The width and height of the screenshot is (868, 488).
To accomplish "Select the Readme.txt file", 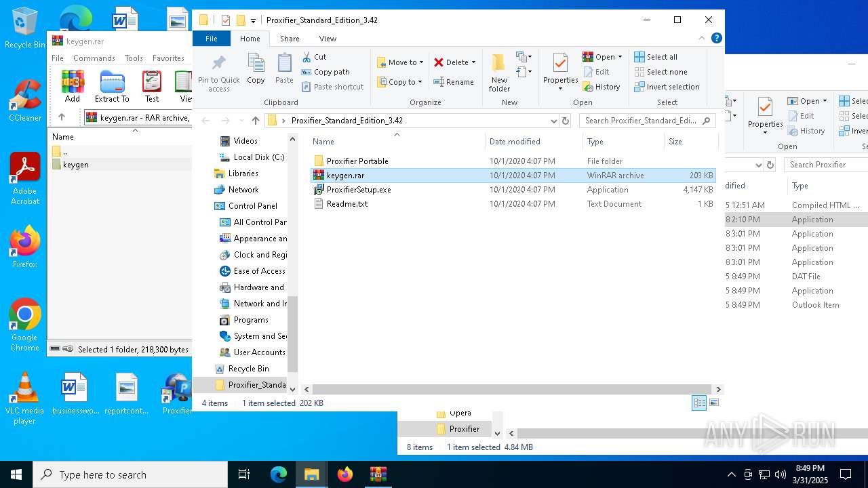I will pyautogui.click(x=513, y=204).
